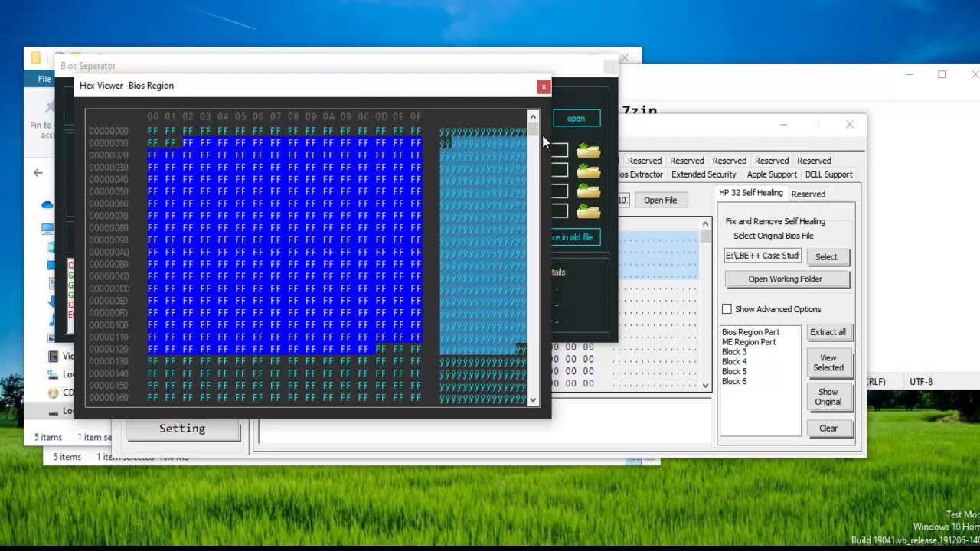Click first empty box beside green folder icon
Screen dimensions: 980x551
[x=560, y=151]
